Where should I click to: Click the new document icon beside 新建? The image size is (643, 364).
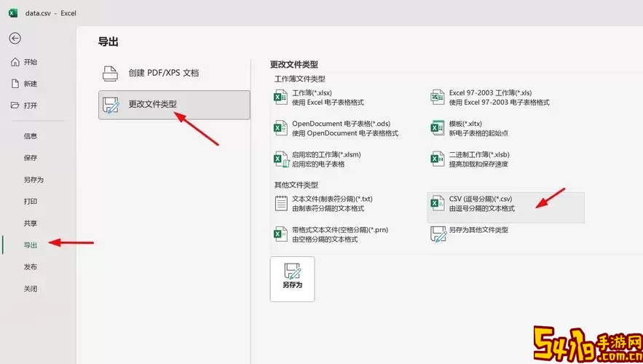coord(15,84)
